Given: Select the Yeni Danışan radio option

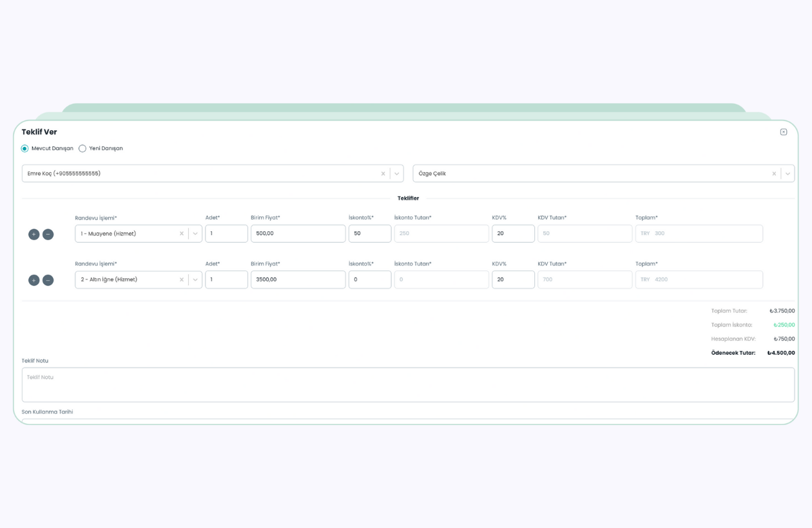Looking at the screenshot, I should [82, 149].
